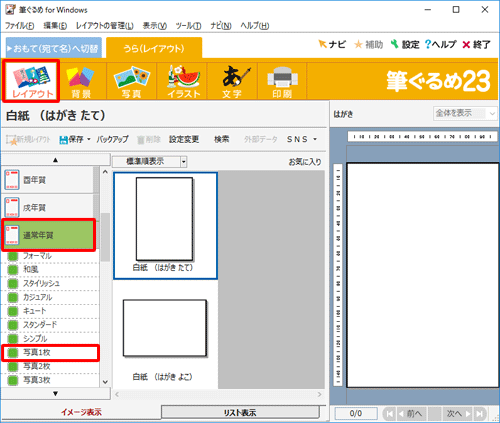Click 終了 to exit the app
The height and width of the screenshot is (423, 500).
click(476, 44)
